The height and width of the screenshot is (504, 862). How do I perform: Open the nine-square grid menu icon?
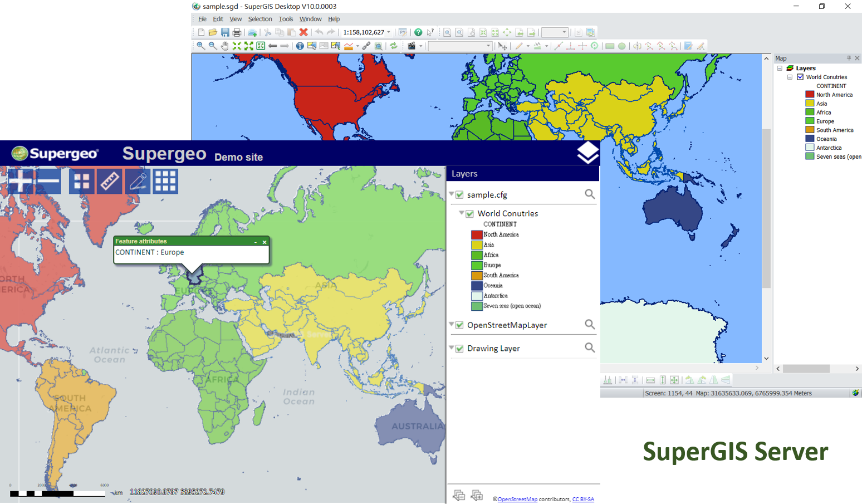165,181
